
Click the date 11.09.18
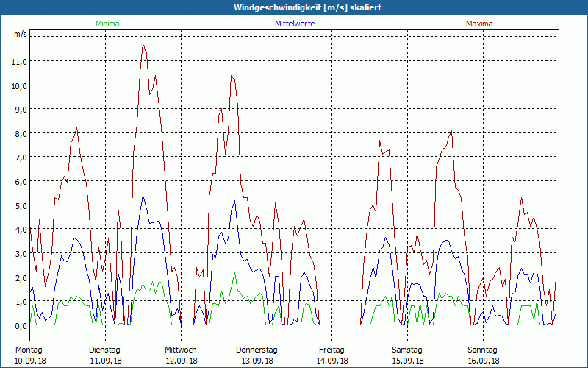106,361
